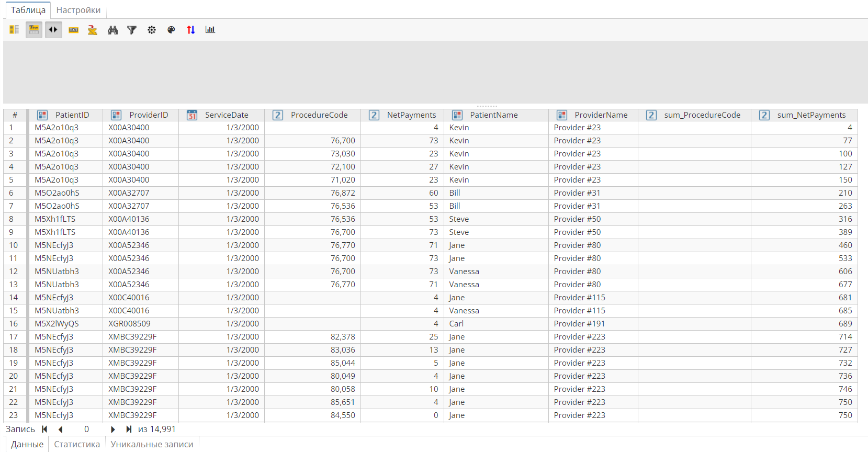This screenshot has height=452, width=868.
Task: Click the PatientName column header
Action: (497, 115)
